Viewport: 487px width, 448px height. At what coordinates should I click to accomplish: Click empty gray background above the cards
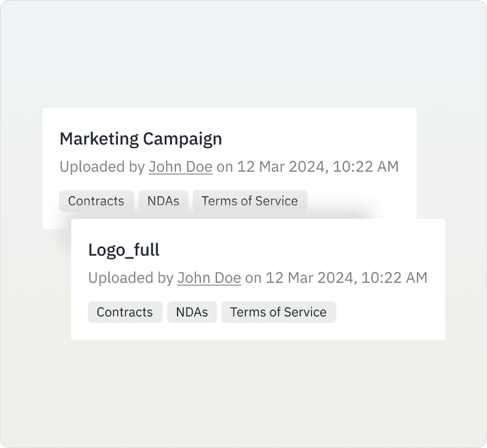pyautogui.click(x=243, y=56)
